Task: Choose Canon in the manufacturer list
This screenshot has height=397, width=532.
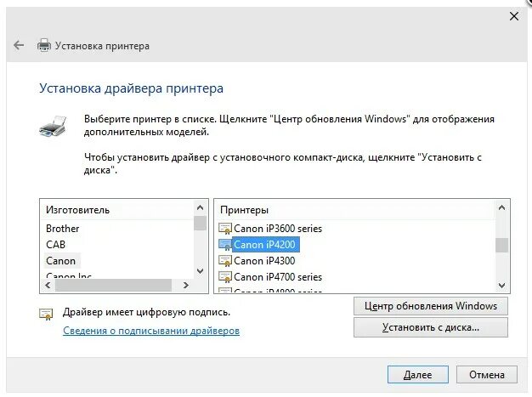Action: coord(61,261)
